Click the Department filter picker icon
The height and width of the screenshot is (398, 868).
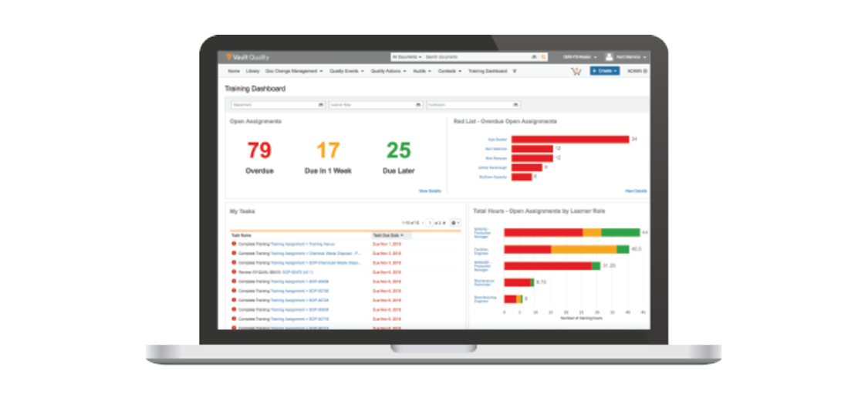[321, 104]
